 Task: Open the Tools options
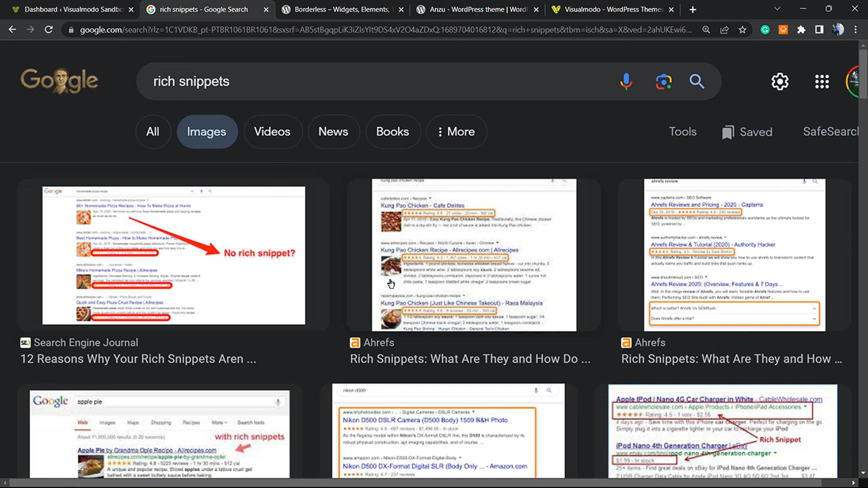pyautogui.click(x=683, y=131)
